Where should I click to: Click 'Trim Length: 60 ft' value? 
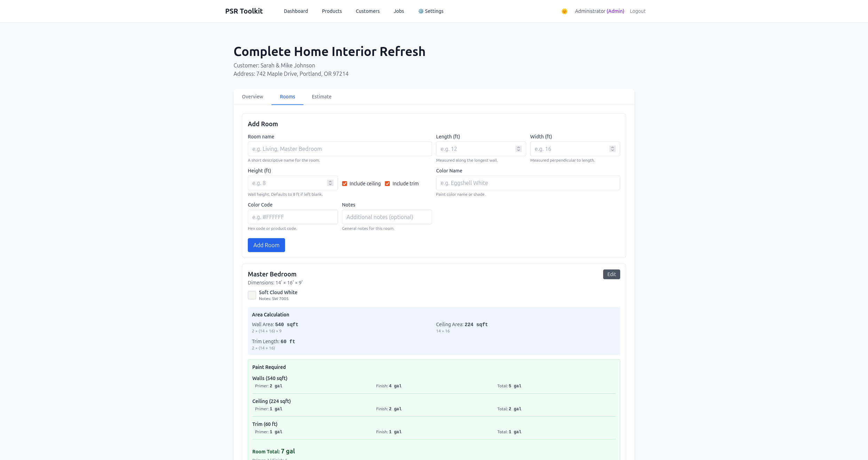pos(274,341)
